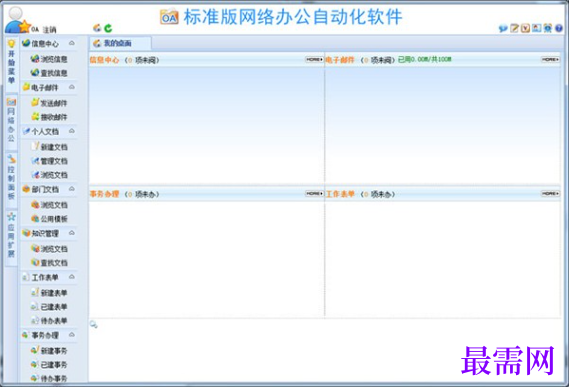
Task: Click the 电子邮件 folder section icon in sidebar
Action: pos(26,87)
